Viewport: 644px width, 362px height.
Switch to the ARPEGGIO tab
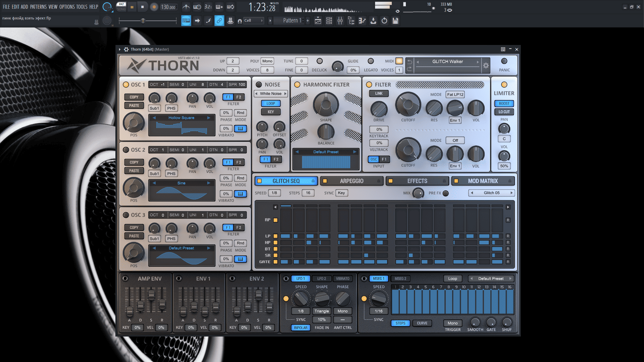352,181
